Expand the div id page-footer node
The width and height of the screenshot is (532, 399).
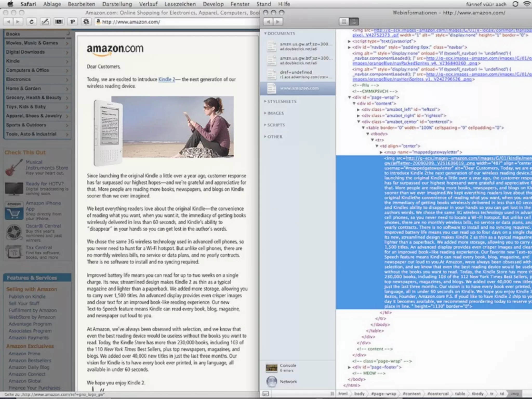pos(349,367)
